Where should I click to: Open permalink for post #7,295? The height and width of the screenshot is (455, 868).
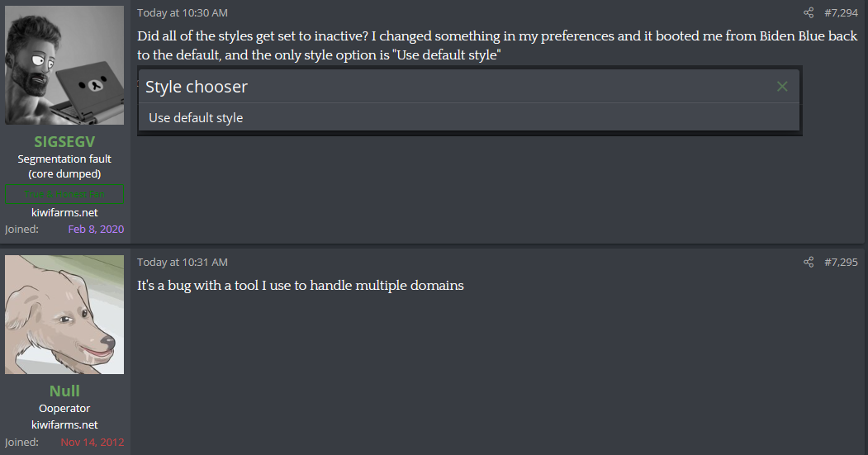click(x=841, y=263)
